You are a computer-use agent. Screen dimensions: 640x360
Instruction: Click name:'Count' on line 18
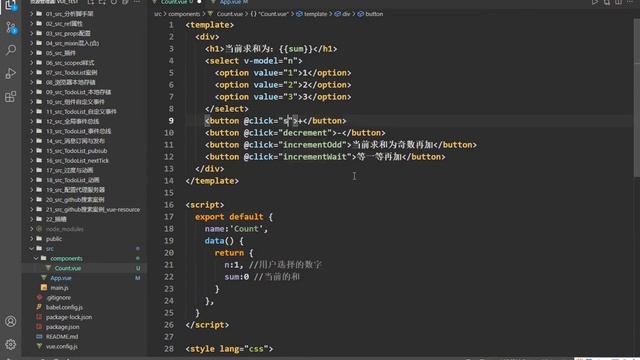click(234, 229)
